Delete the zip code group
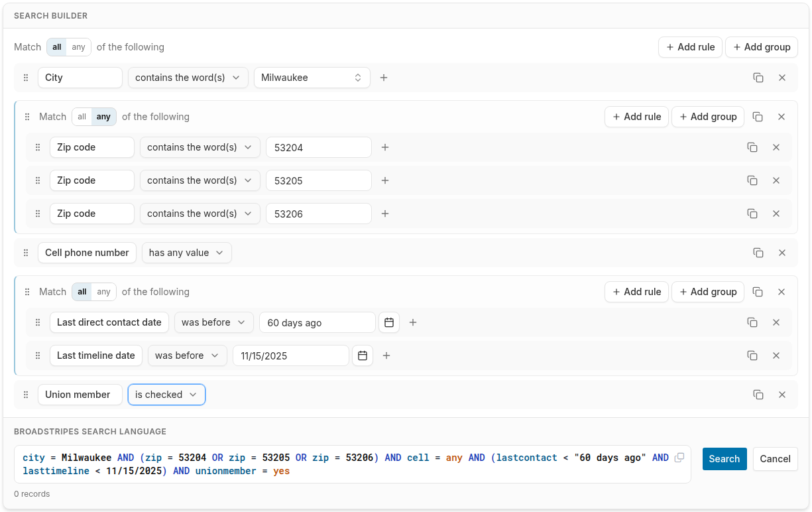 click(x=782, y=117)
